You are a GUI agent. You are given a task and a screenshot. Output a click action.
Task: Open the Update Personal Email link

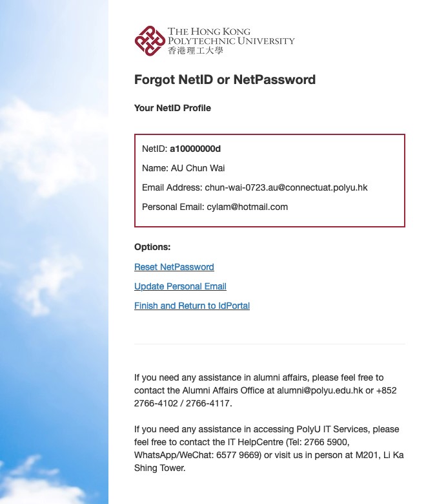[x=180, y=286]
